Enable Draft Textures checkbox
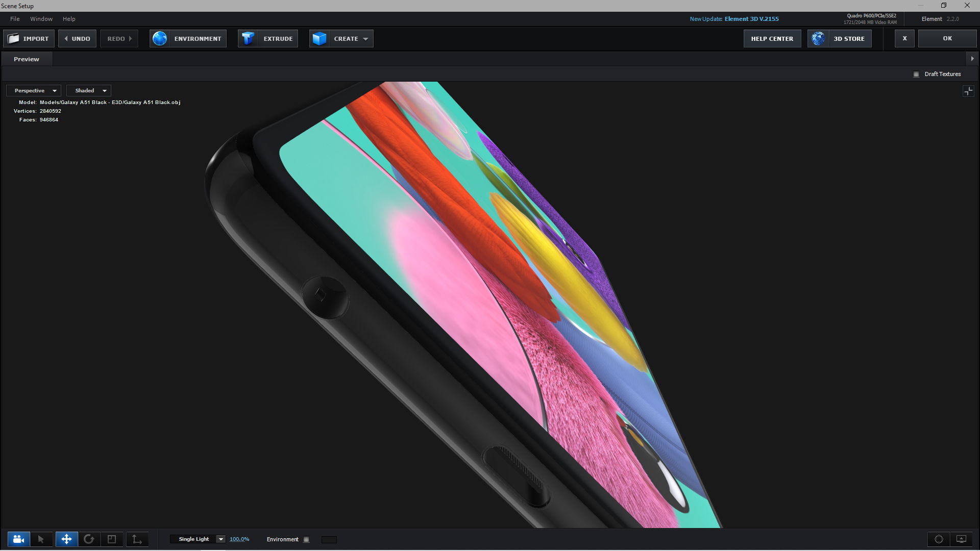The height and width of the screenshot is (551, 980). click(916, 74)
